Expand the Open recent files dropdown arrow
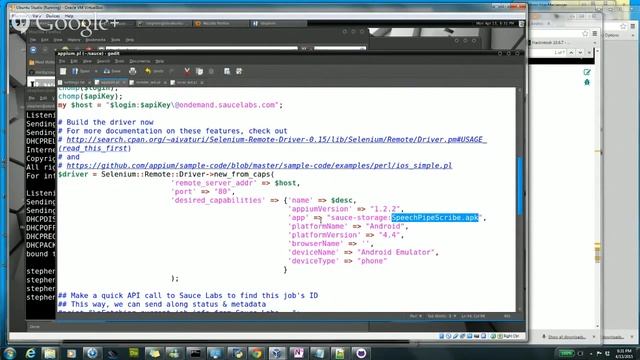The image size is (640, 360). point(96,71)
